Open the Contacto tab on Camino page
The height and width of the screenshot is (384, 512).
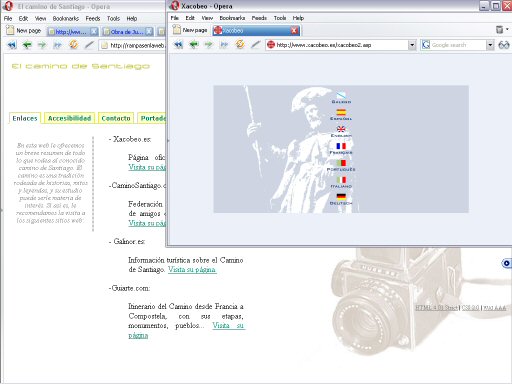(x=116, y=118)
